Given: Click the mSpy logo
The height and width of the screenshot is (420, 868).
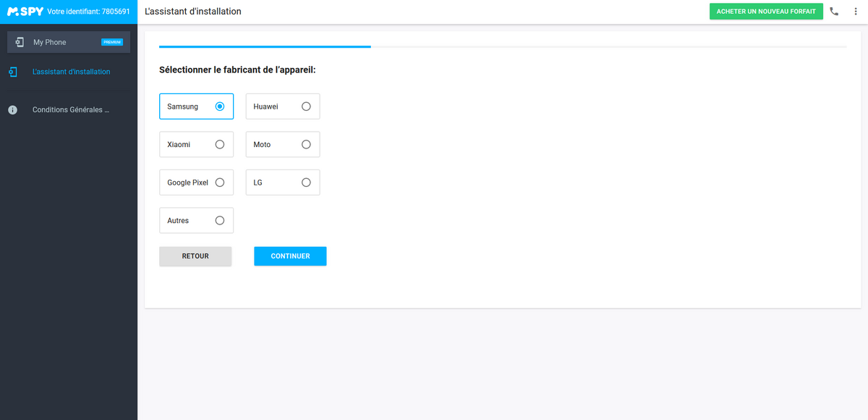Looking at the screenshot, I should pyautogui.click(x=25, y=12).
